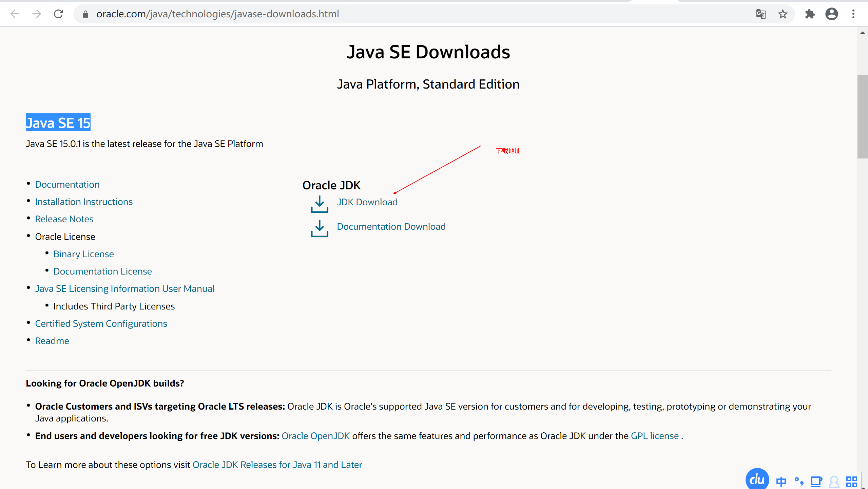Open the Chrome profile avatar
The height and width of the screenshot is (489, 868).
tap(831, 14)
